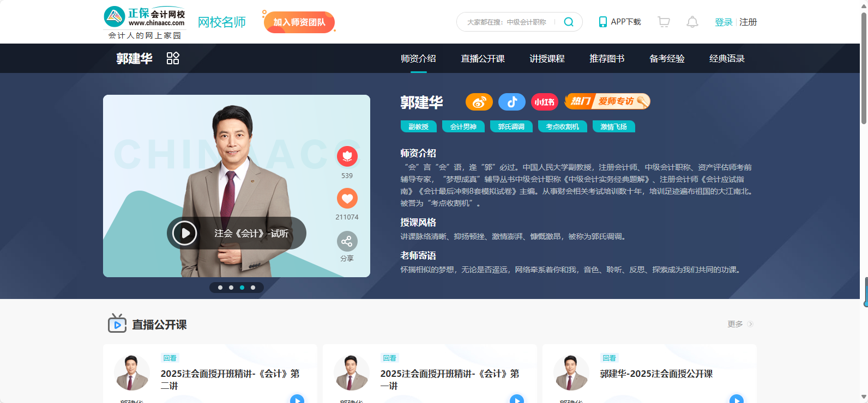
Task: Open the 小红书 social icon
Action: (545, 102)
